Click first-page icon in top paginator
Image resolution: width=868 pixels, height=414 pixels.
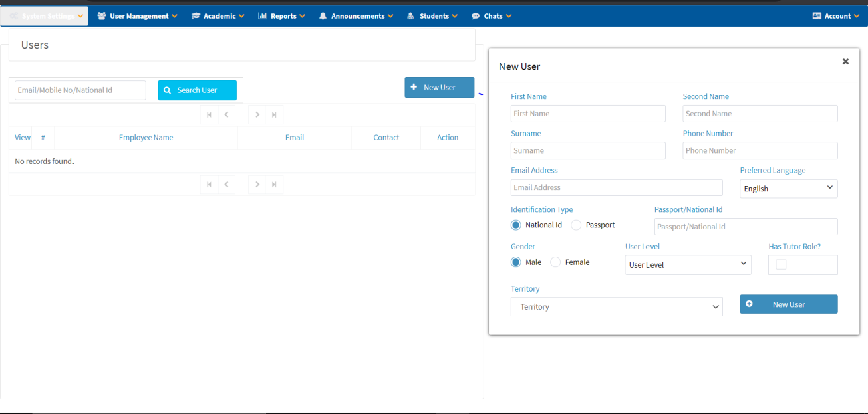tap(209, 115)
